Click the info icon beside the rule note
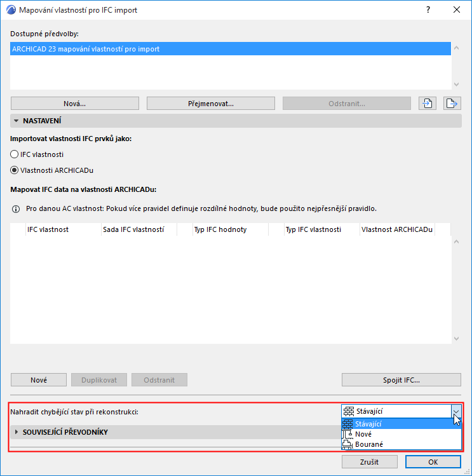 tap(16, 209)
